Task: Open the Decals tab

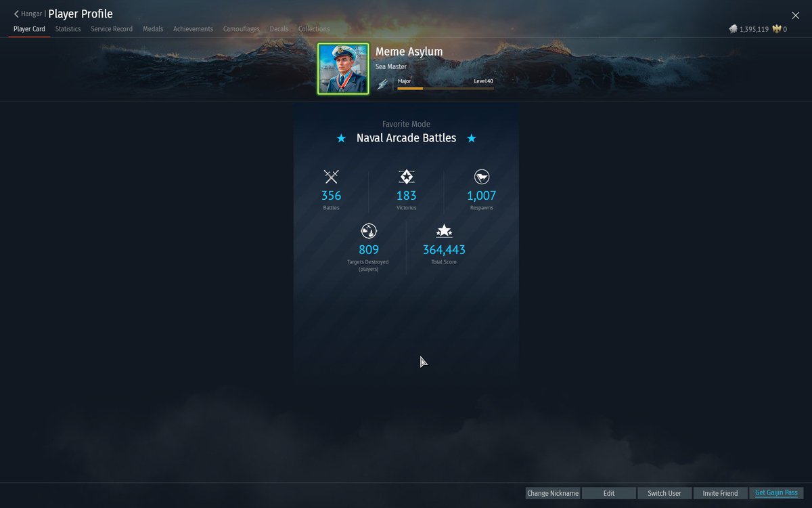Action: (x=279, y=29)
